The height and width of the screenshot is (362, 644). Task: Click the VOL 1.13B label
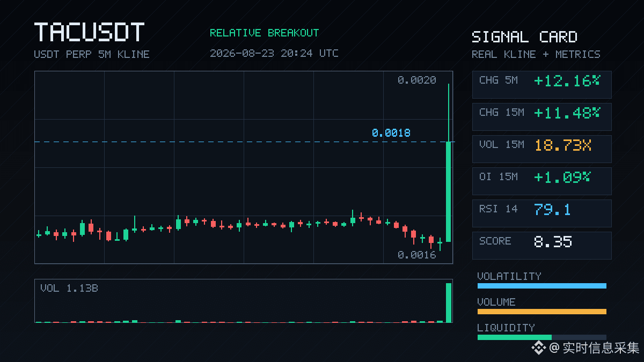coord(69,288)
